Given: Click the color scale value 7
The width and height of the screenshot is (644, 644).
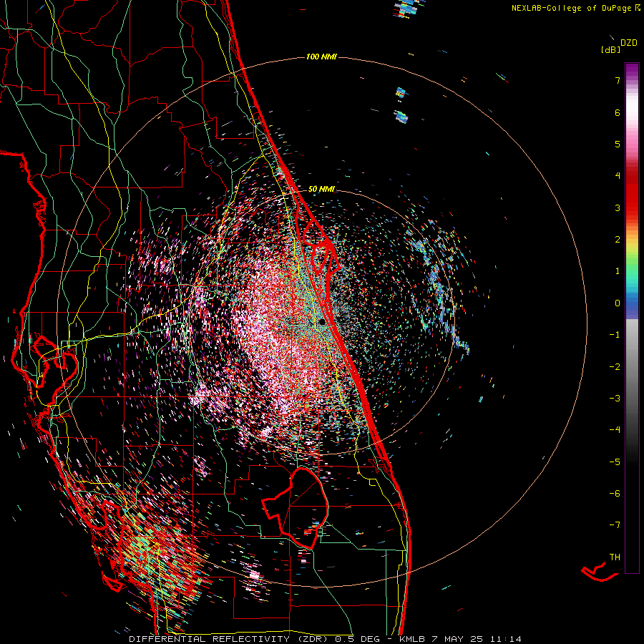Looking at the screenshot, I should (x=618, y=80).
